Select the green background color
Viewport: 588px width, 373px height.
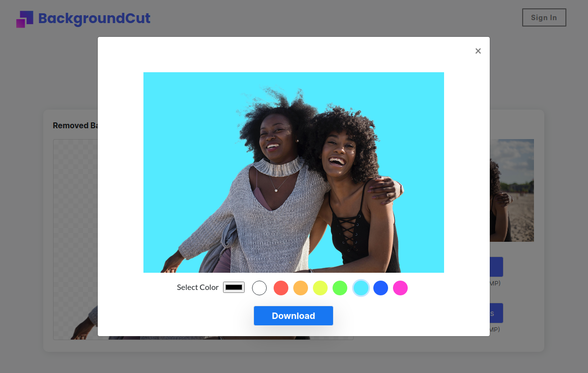coord(339,288)
